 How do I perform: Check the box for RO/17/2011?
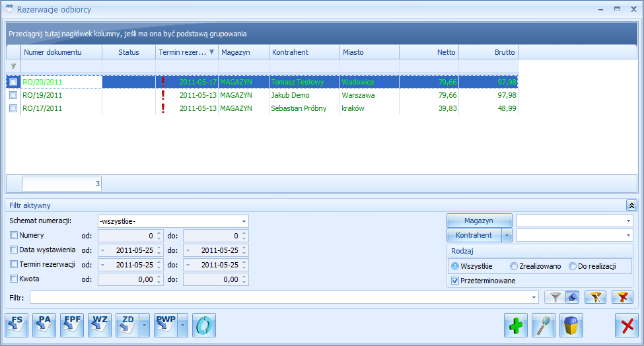(13, 108)
